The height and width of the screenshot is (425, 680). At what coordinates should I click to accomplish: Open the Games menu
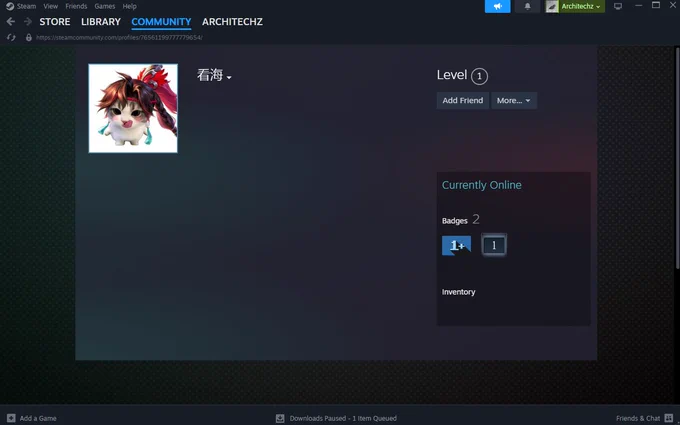click(x=105, y=6)
